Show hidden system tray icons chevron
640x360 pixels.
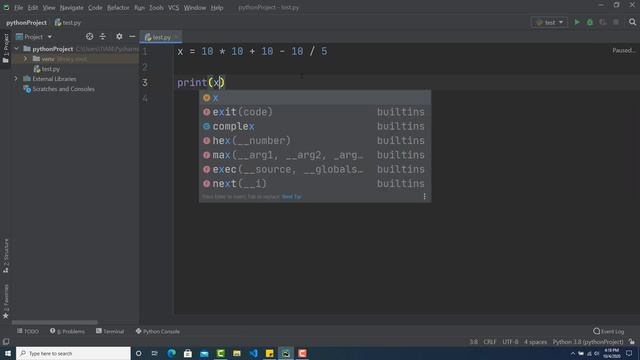(x=573, y=353)
